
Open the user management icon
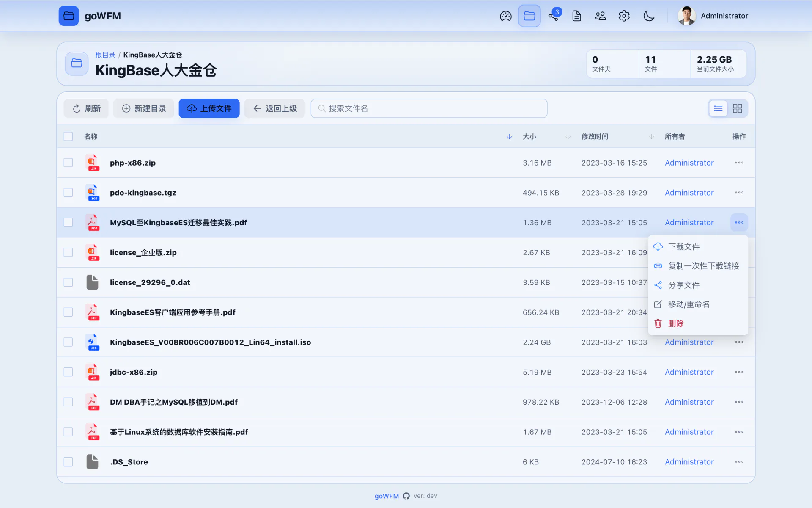[x=601, y=16]
